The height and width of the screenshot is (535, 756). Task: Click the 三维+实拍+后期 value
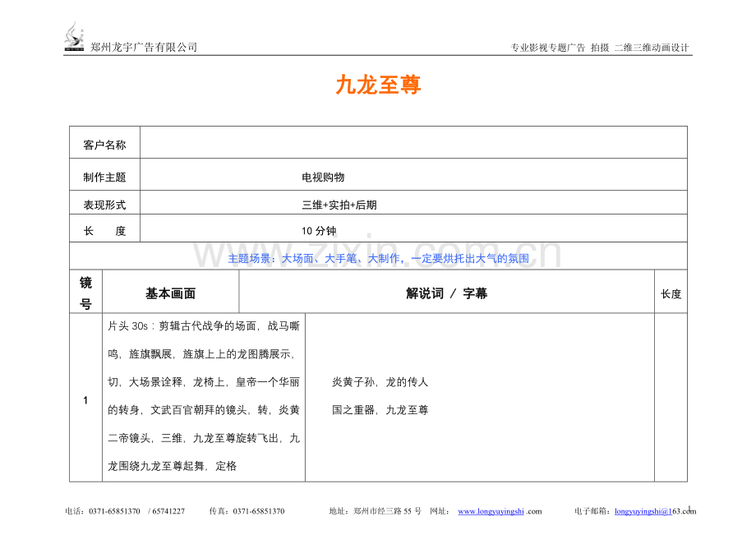coord(339,205)
